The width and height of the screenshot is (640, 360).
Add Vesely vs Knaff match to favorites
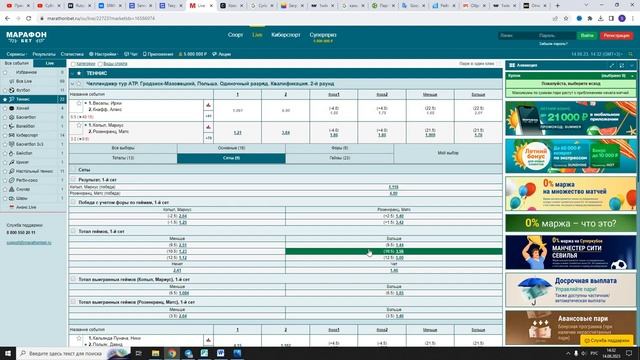[x=79, y=104]
